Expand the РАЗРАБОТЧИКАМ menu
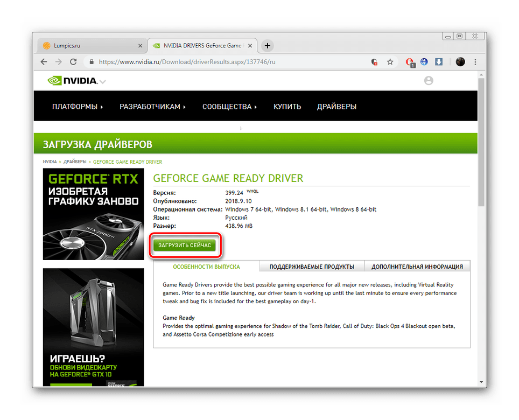The width and height of the screenshot is (519, 420). (152, 107)
